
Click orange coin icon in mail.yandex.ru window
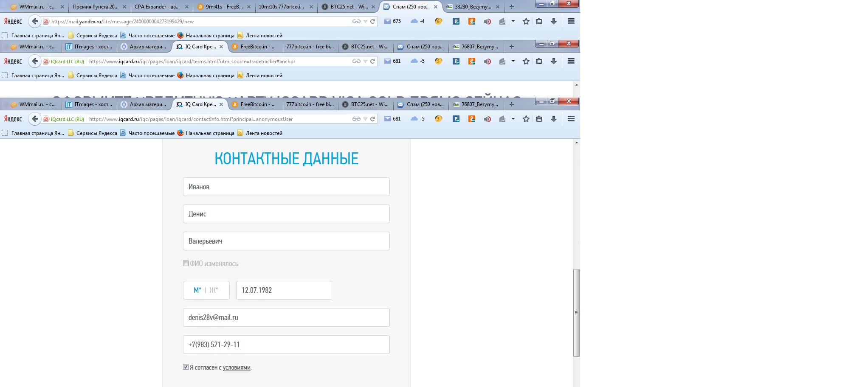pyautogui.click(x=439, y=21)
